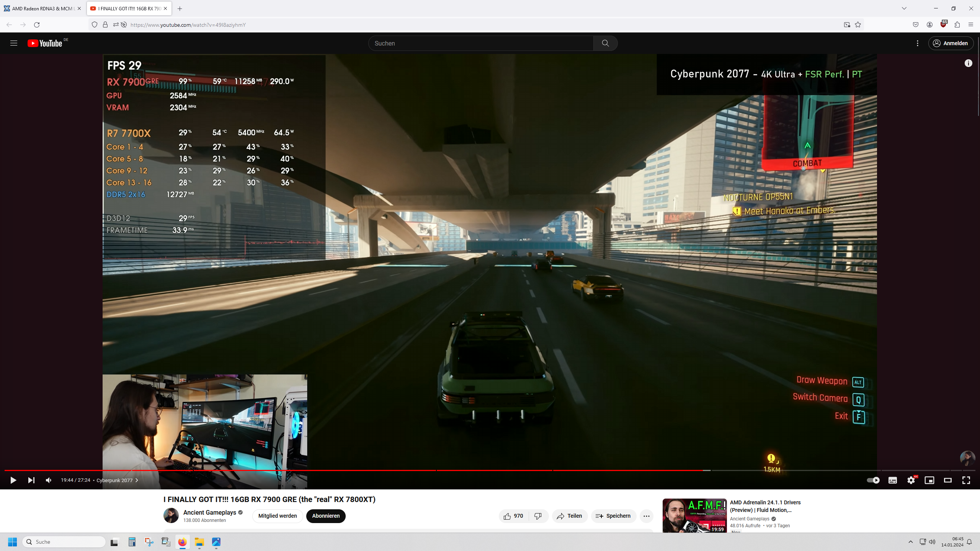Expand the Cyberpunk 2077 chapter chevron
Image resolution: width=980 pixels, height=551 pixels.
tap(137, 480)
